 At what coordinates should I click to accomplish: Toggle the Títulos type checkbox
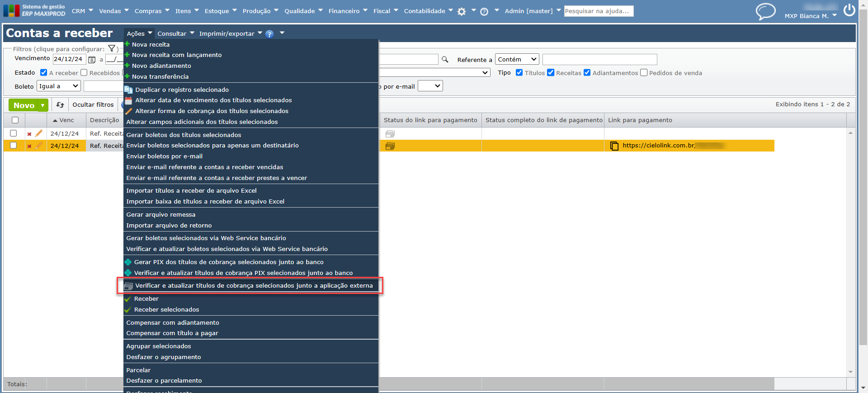point(519,72)
